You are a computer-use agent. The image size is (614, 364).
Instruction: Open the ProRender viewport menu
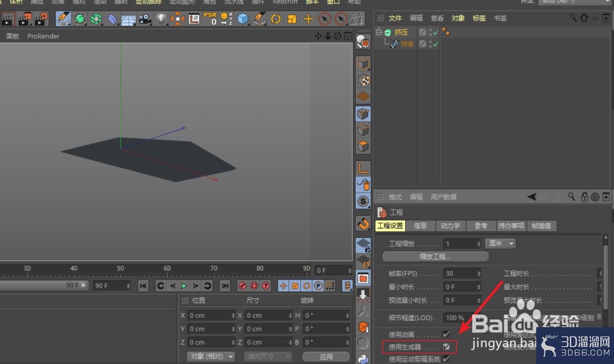pos(43,36)
